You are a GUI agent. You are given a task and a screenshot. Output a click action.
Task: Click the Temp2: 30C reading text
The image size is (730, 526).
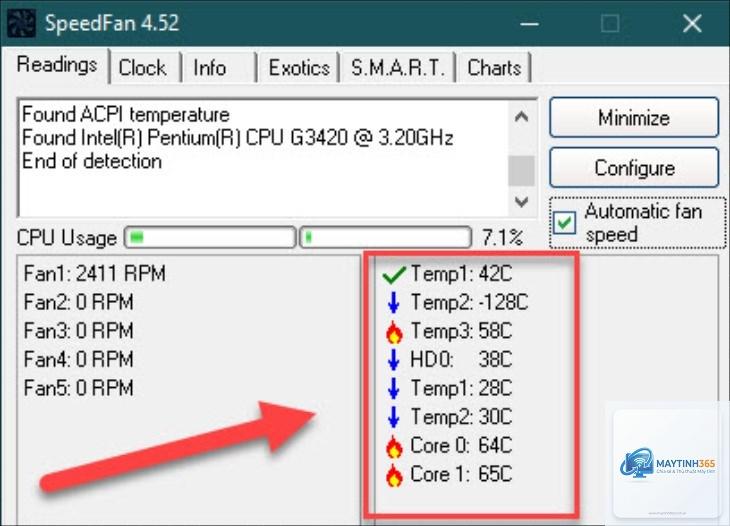(x=461, y=417)
